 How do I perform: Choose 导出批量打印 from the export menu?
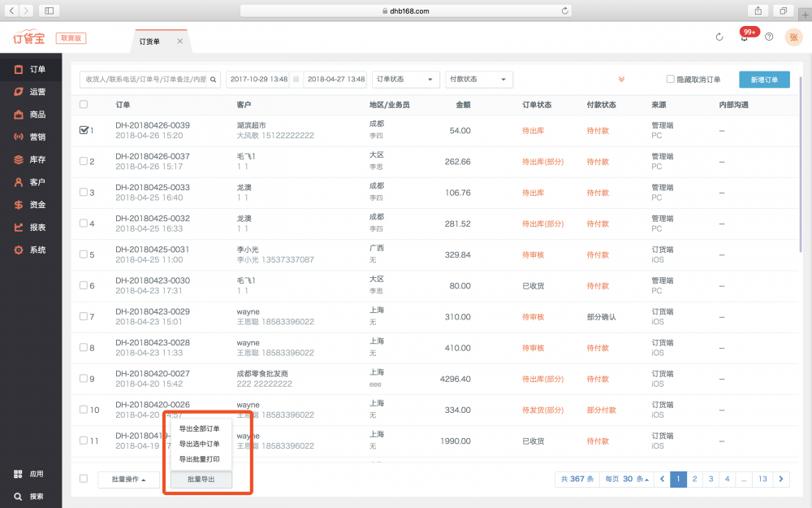pos(200,459)
